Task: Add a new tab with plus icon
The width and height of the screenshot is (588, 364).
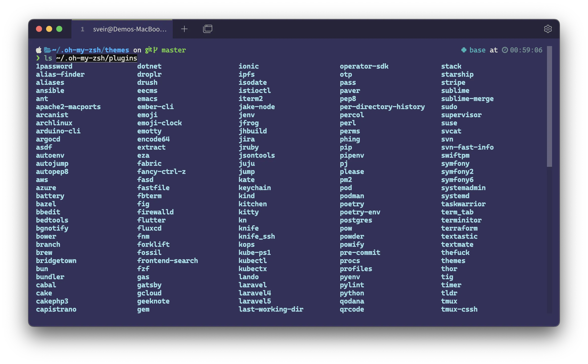Action: pos(184,29)
